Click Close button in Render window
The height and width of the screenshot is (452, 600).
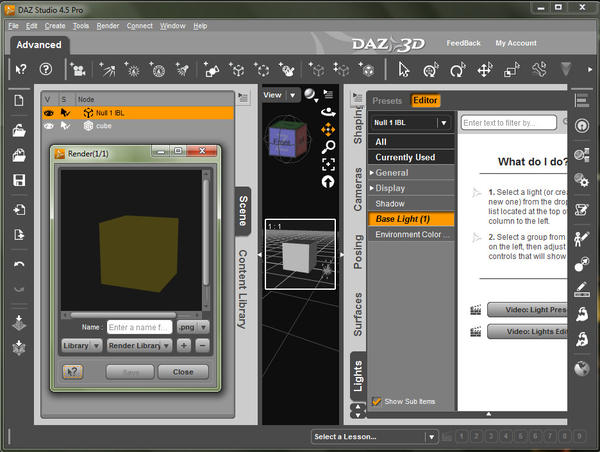(183, 372)
